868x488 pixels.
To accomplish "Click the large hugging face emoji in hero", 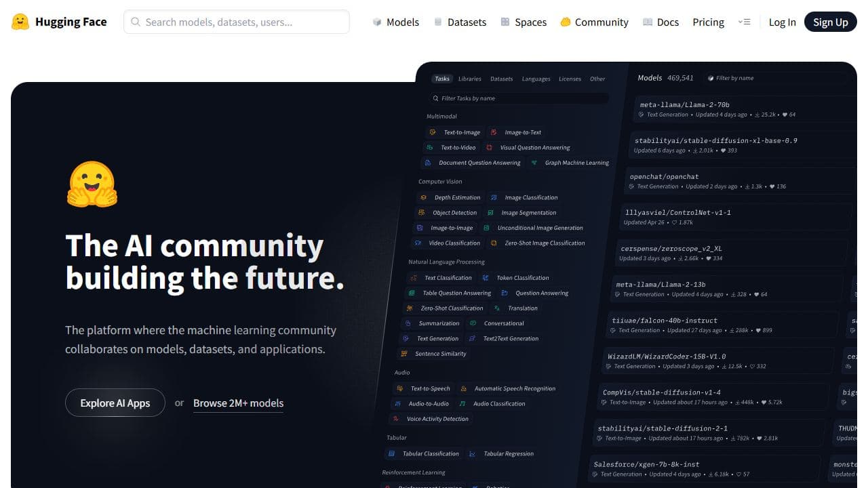I will 92,184.
